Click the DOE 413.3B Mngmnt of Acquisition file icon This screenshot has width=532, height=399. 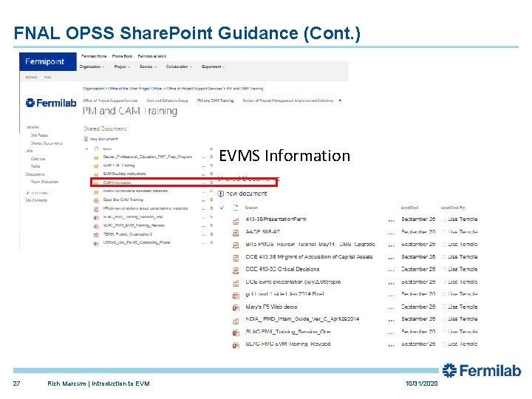click(236, 258)
